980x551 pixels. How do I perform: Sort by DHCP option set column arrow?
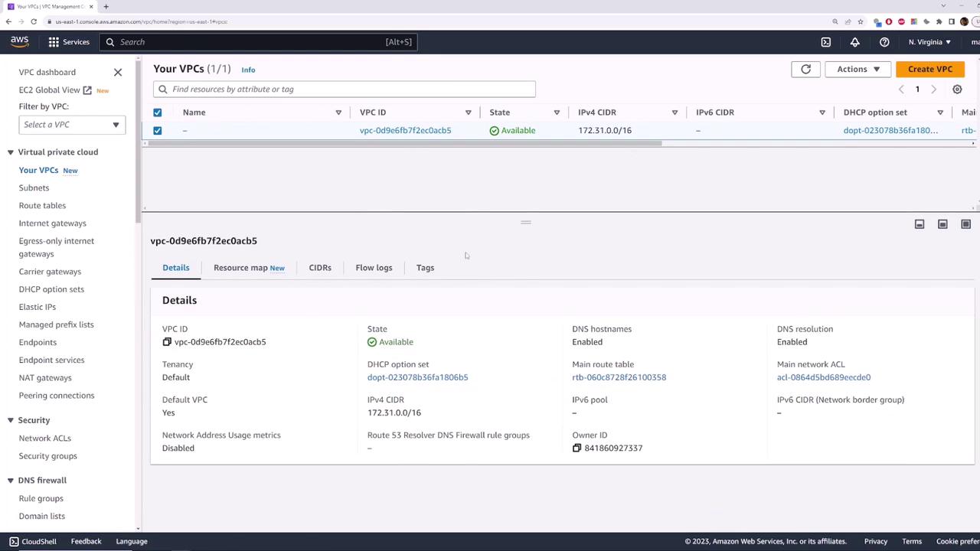[x=940, y=112]
